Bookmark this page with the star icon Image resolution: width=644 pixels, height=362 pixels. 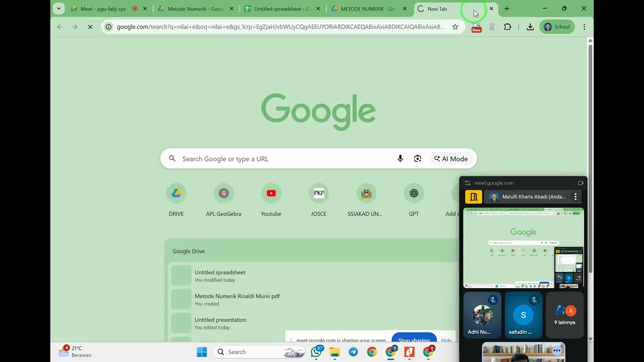455,27
